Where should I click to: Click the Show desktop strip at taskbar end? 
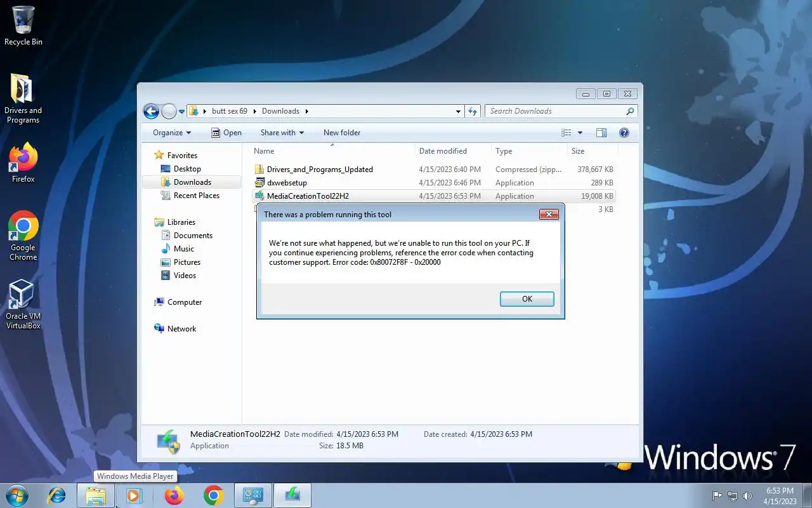click(807, 495)
